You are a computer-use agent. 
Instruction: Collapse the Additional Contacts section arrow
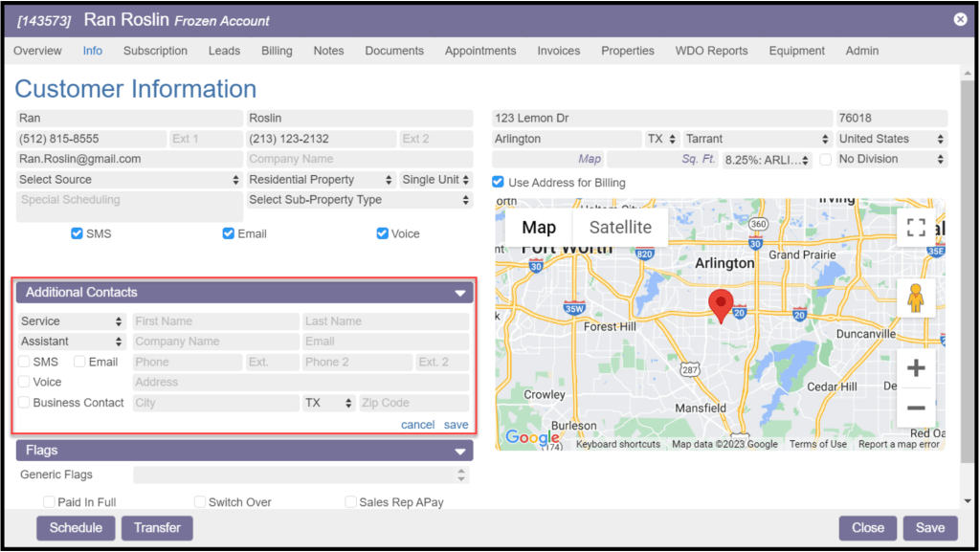pos(460,294)
